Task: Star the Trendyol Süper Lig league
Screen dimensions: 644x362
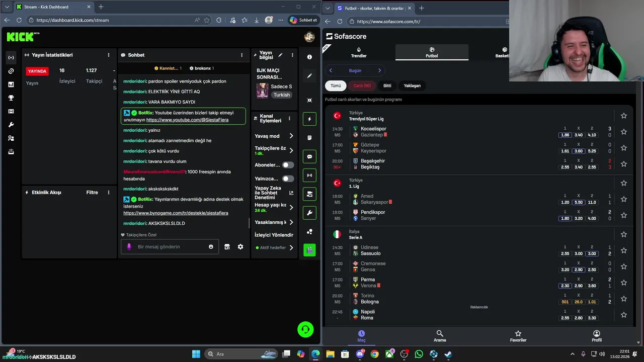Action: click(624, 116)
